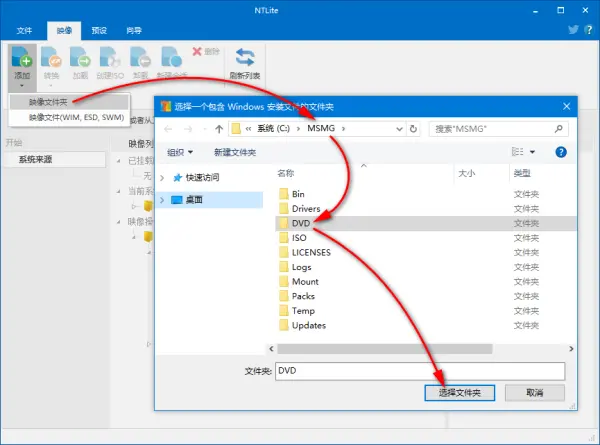
Task: Click the search magnifier icon
Action: tap(559, 129)
